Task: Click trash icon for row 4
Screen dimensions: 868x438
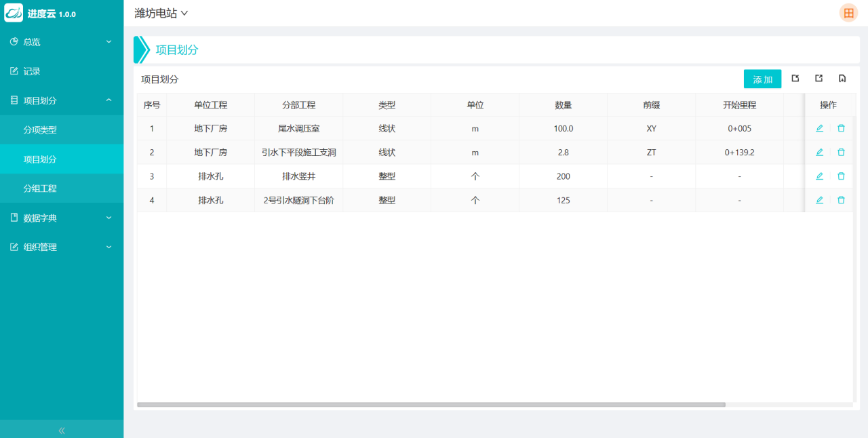Action: pyautogui.click(x=841, y=200)
